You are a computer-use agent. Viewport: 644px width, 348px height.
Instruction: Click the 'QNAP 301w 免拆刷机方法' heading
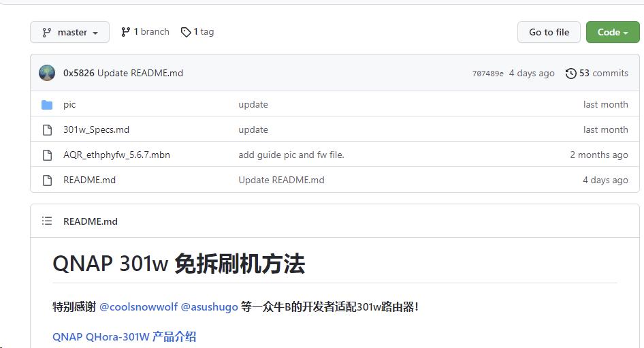(178, 264)
